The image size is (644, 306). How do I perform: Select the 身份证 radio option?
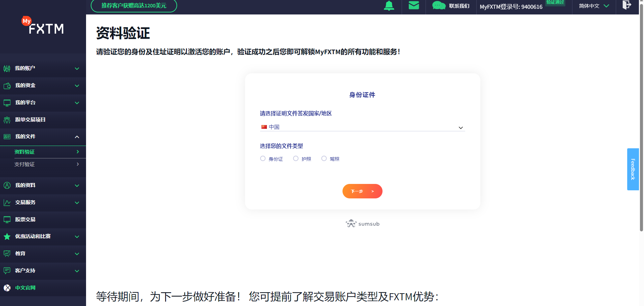click(x=263, y=158)
